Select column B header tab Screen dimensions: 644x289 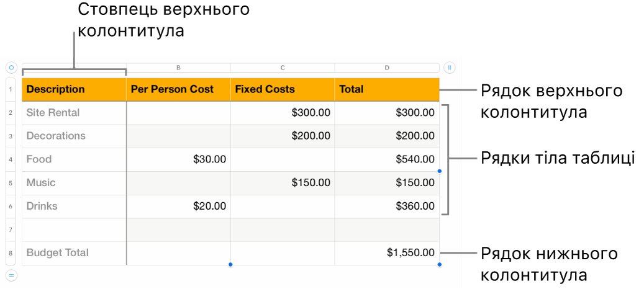pyautogui.click(x=178, y=67)
